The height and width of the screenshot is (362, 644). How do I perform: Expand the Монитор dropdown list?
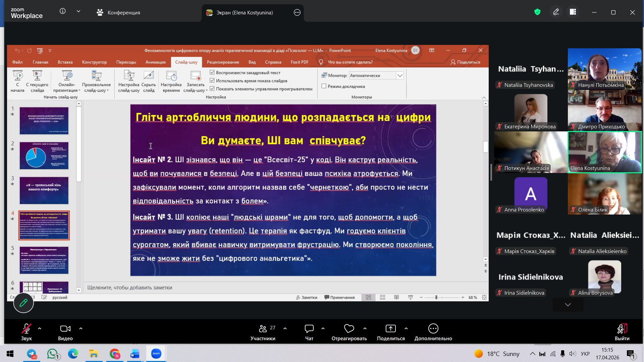400,75
